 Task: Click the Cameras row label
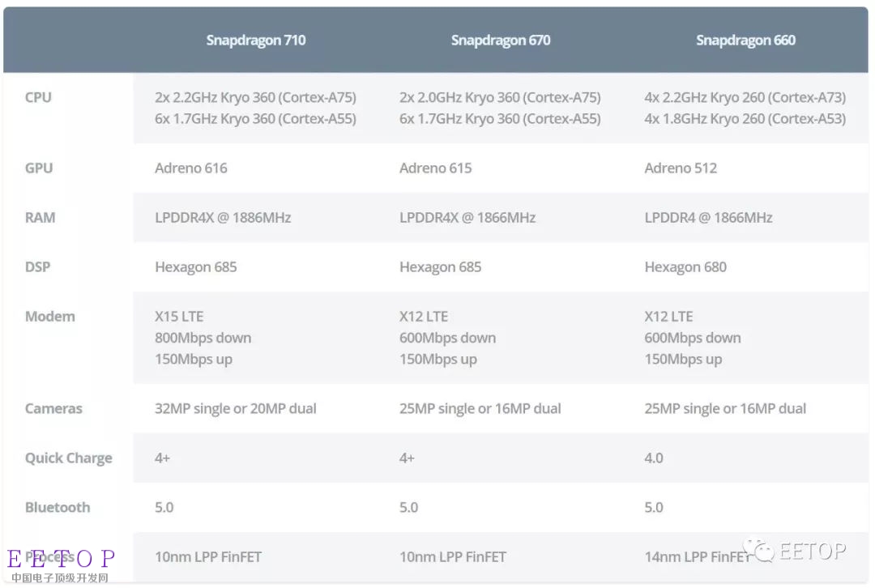pyautogui.click(x=53, y=408)
